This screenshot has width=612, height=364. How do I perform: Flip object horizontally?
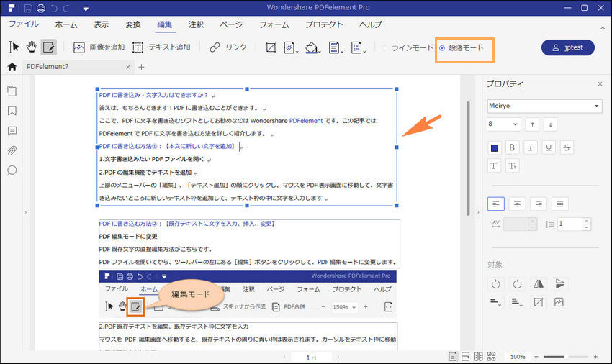click(x=539, y=283)
